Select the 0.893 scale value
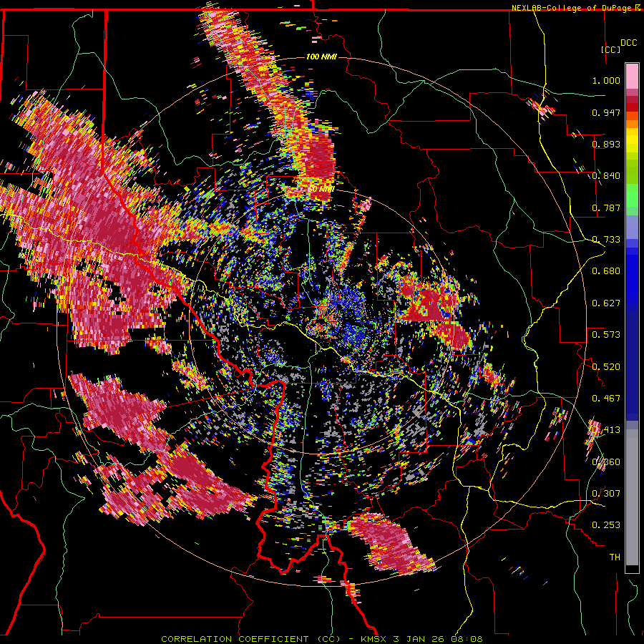Viewport: 644px width, 644px height. [x=606, y=144]
